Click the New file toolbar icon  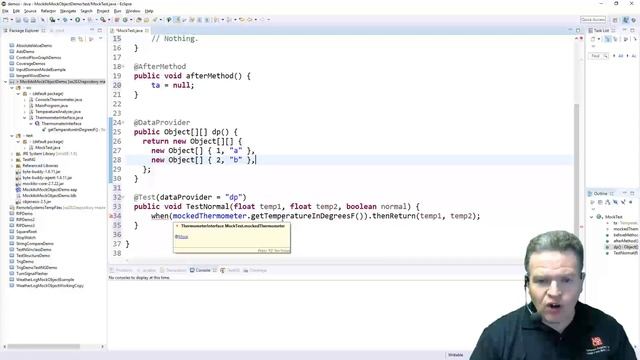click(x=6, y=20)
